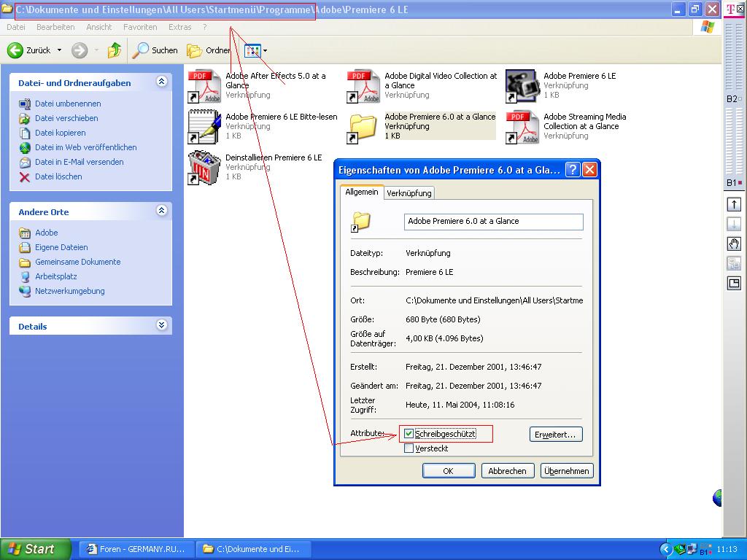This screenshot has width=747, height=560.
Task: Select Adobe Premiere 6 LE camera icon
Action: (x=522, y=86)
